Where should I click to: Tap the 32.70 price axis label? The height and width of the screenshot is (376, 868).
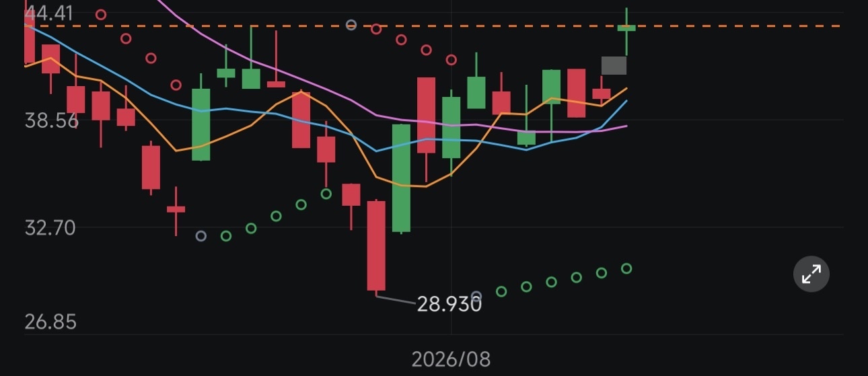(x=50, y=227)
